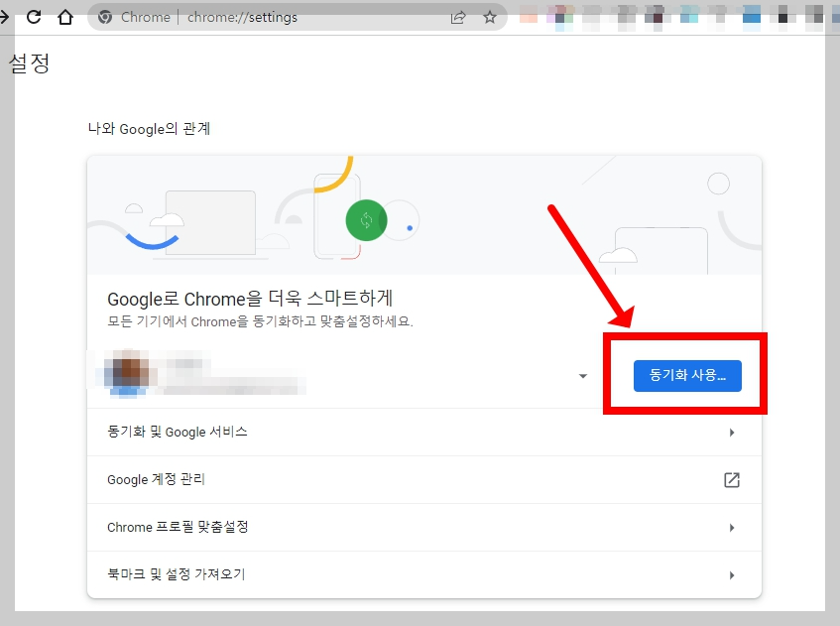Click the blurred profile avatar

point(128,372)
